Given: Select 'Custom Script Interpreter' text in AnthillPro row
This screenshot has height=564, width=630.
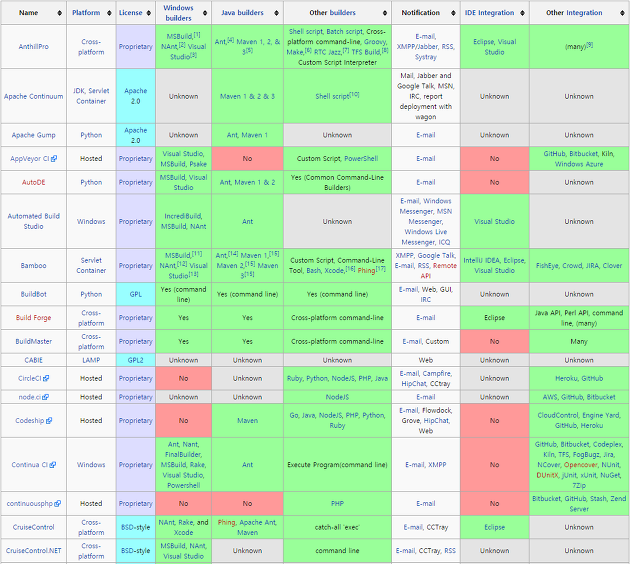Looking at the screenshot, I should pos(337,63).
